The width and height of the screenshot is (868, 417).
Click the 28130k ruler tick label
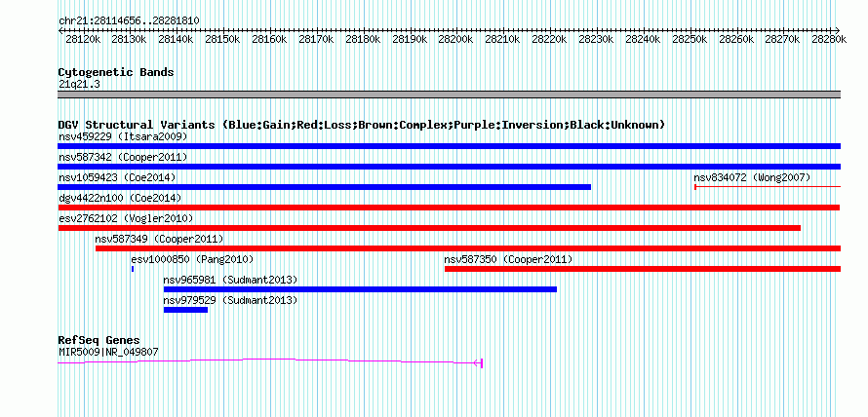click(129, 39)
